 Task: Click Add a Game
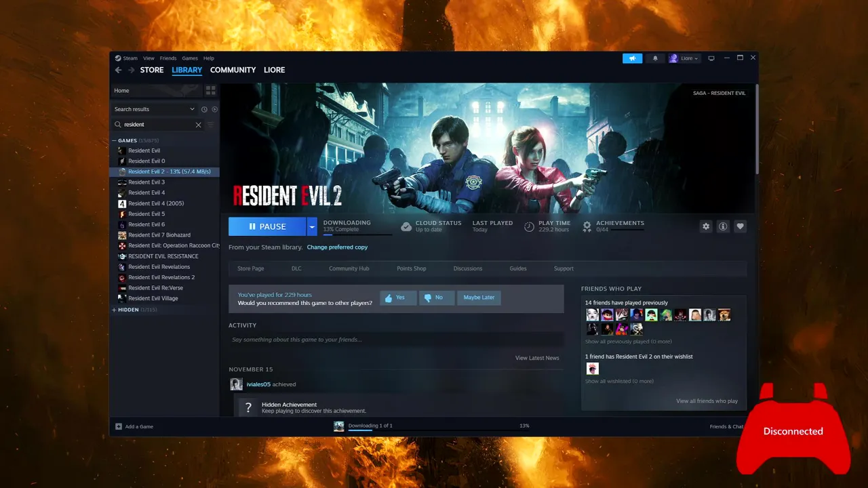pos(134,426)
